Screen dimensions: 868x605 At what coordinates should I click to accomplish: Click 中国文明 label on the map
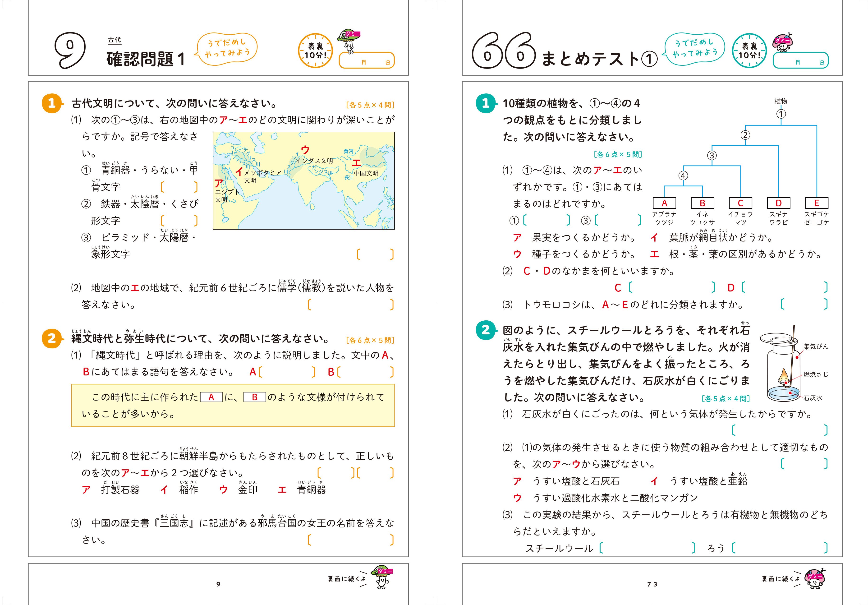click(x=366, y=173)
